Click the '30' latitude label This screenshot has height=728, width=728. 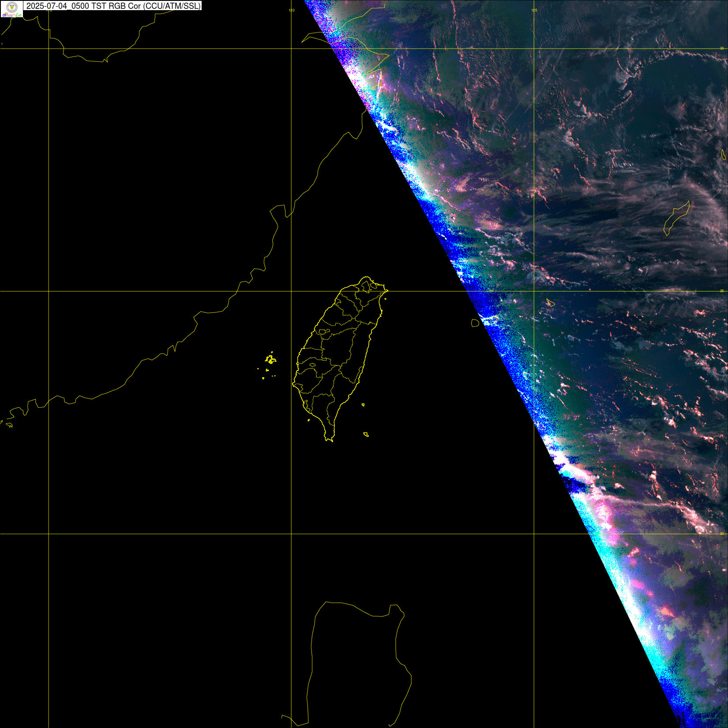tap(722, 48)
